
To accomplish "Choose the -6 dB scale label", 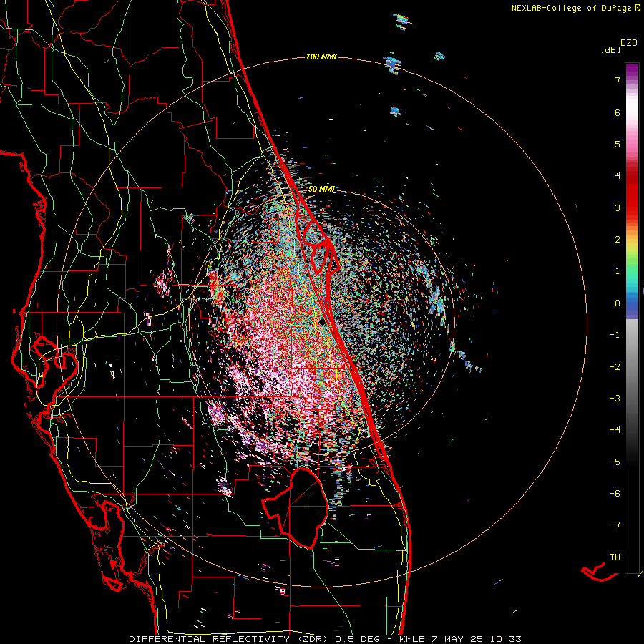I will (615, 494).
